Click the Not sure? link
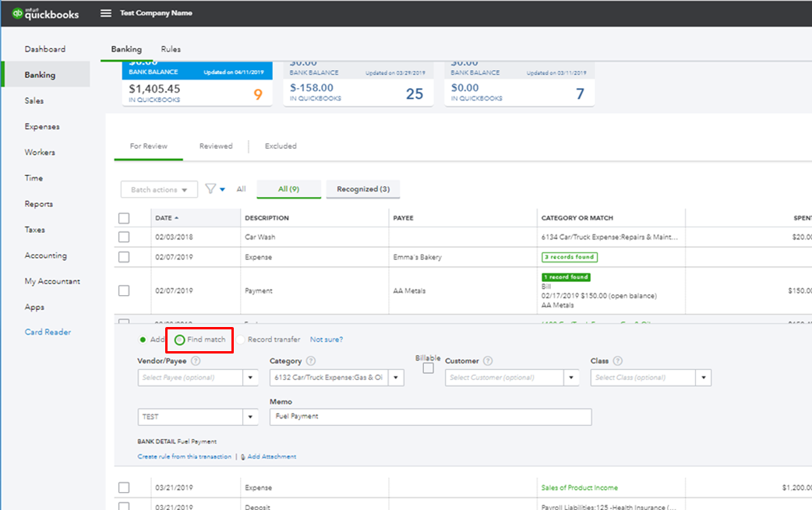Viewport: 812px width, 510px height. (x=327, y=339)
